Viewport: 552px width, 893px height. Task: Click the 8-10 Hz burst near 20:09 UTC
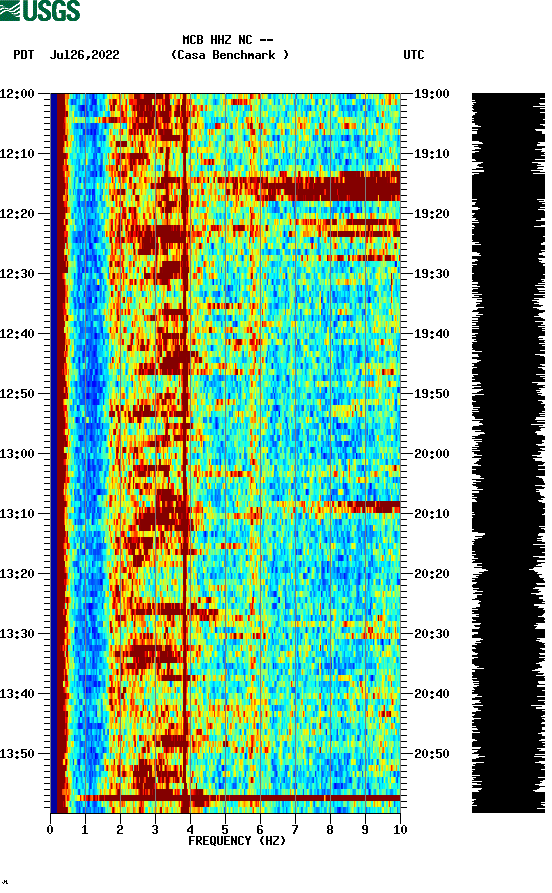[x=373, y=507]
